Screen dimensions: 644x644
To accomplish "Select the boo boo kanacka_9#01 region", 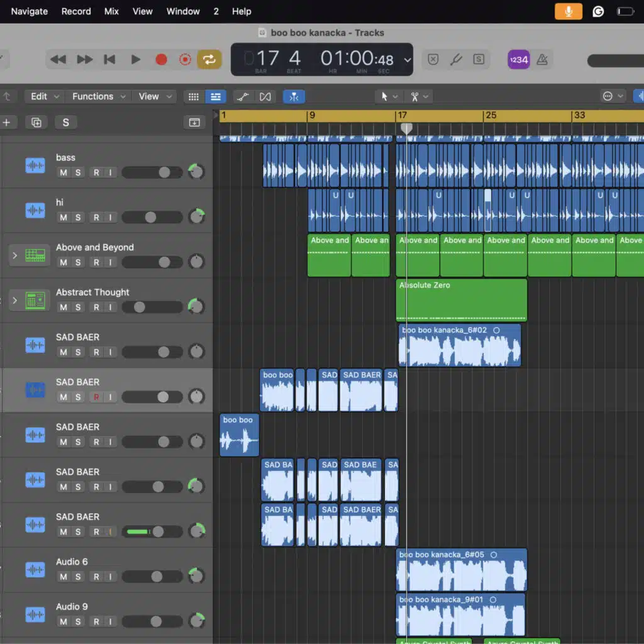I will (x=460, y=614).
